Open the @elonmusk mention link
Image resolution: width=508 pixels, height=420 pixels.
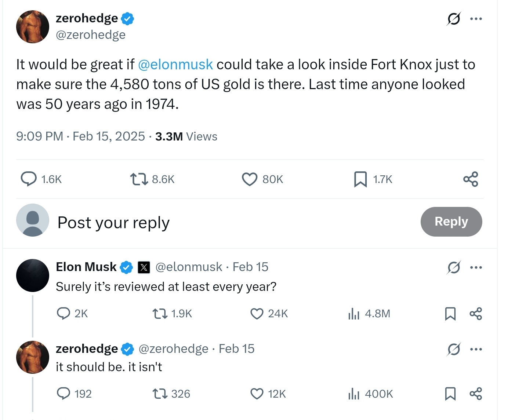click(x=175, y=65)
